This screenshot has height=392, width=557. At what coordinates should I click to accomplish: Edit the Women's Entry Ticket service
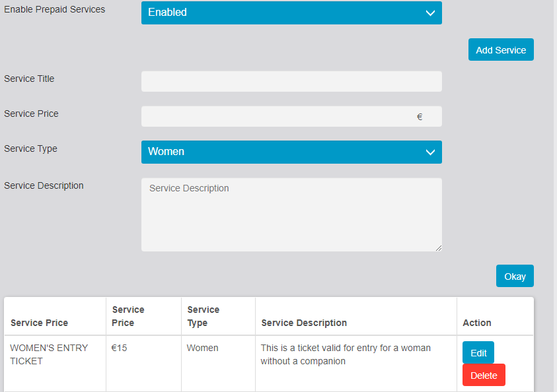478,353
